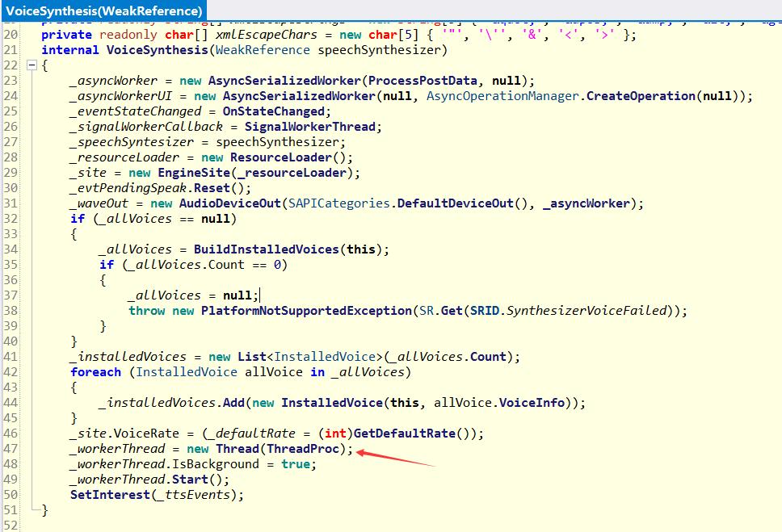Click the IsBackground property on line 48

pyautogui.click(x=213, y=464)
